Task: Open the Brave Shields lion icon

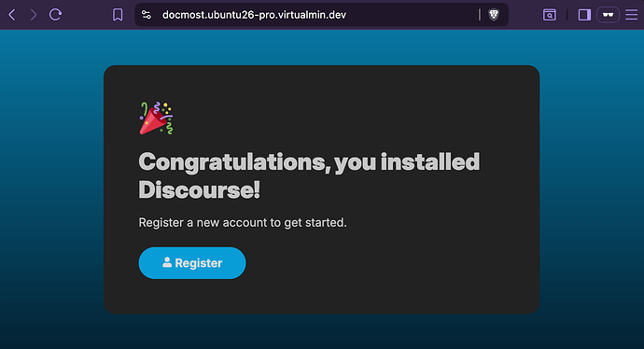Action: click(494, 15)
